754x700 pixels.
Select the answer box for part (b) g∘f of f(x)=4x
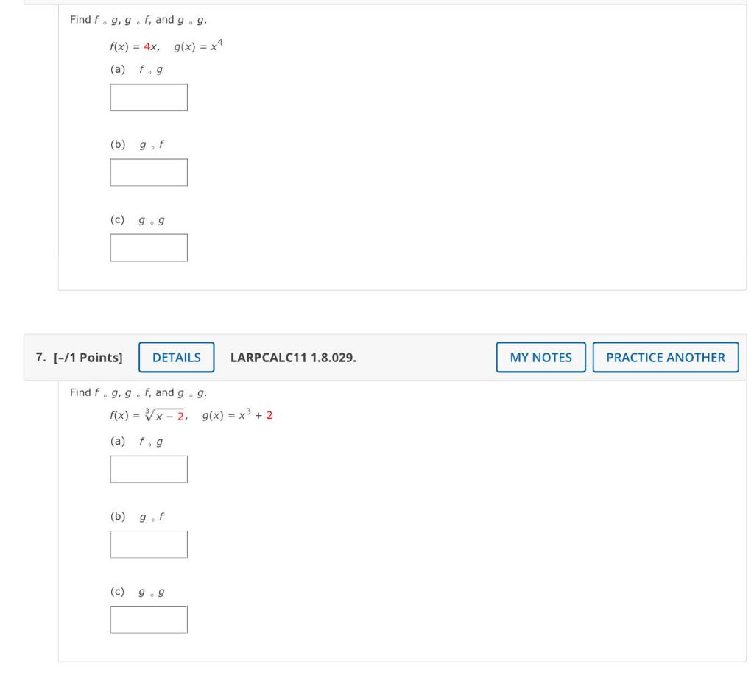coord(149,172)
